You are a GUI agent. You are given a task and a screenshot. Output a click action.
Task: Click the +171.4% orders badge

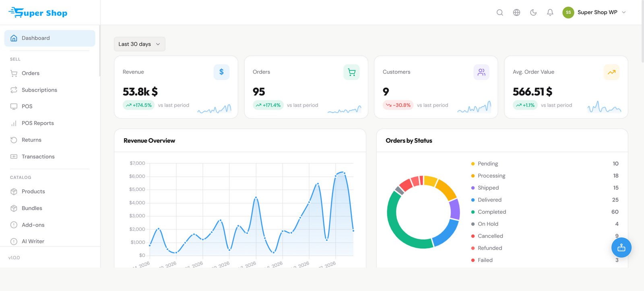tap(268, 105)
